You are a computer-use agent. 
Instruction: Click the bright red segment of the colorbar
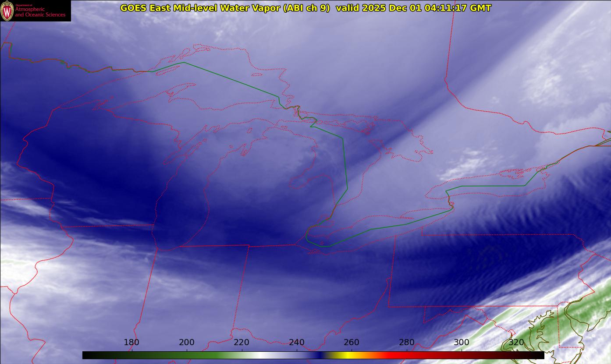pos(394,355)
